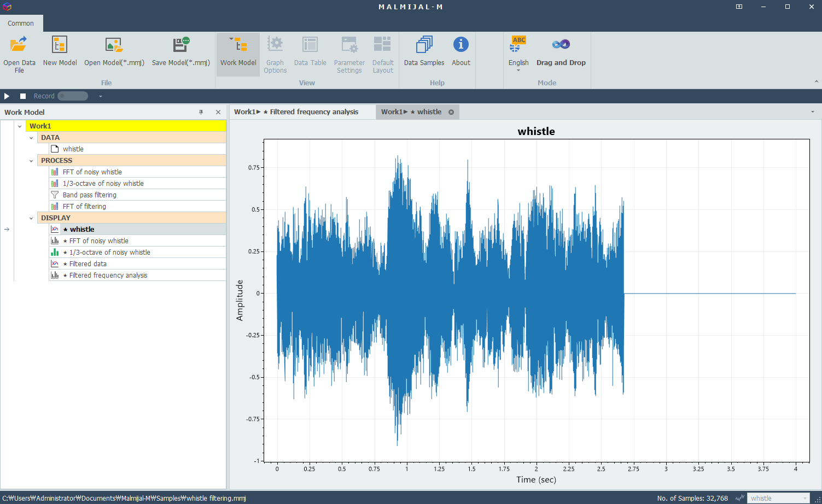Open the document tab list dropdown

[x=813, y=112]
